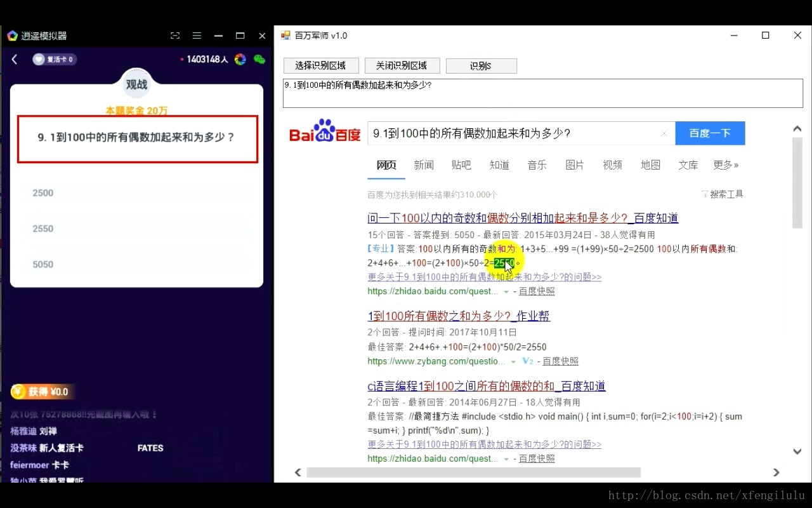Toggle fullscreen in the emulator title bar
812x508 pixels.
point(176,36)
